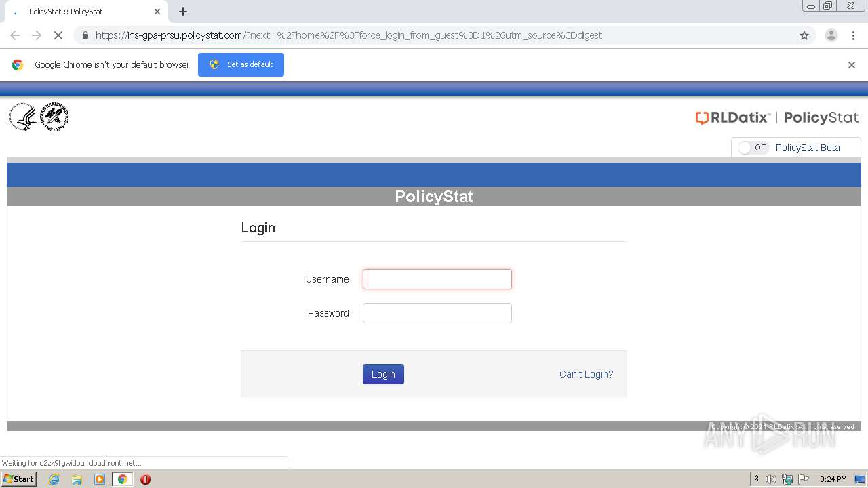Image resolution: width=868 pixels, height=488 pixels.
Task: Click the address bar URL
Action: [349, 35]
